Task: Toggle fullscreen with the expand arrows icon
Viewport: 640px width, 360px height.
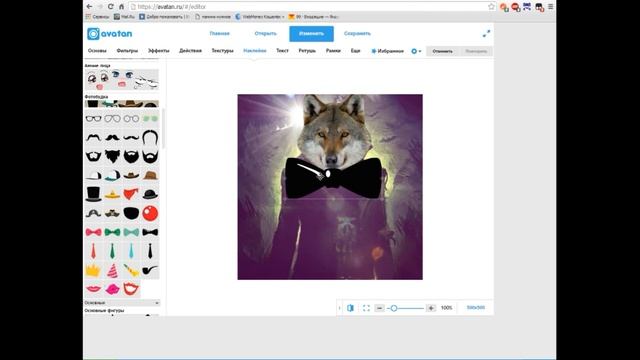Action: [486, 34]
